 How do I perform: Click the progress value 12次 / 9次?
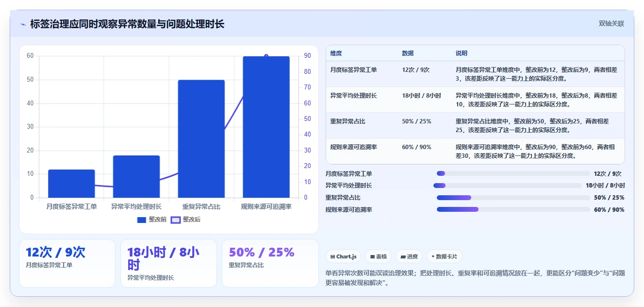[x=608, y=174]
